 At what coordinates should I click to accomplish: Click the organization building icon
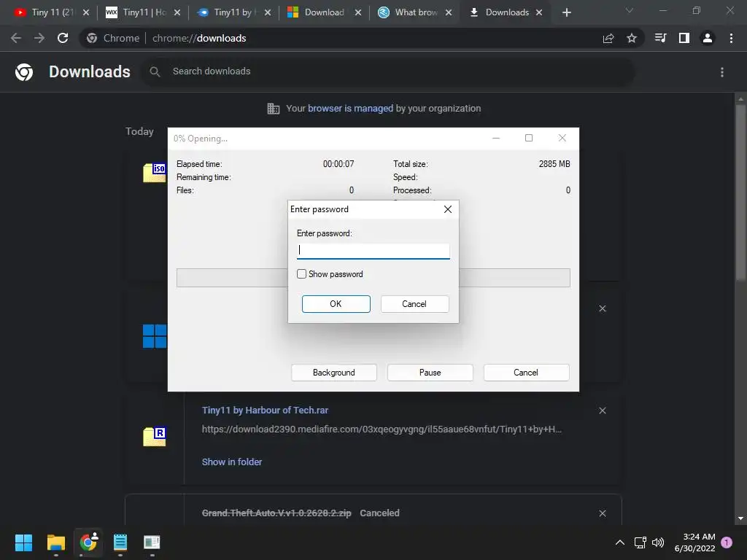click(x=274, y=109)
